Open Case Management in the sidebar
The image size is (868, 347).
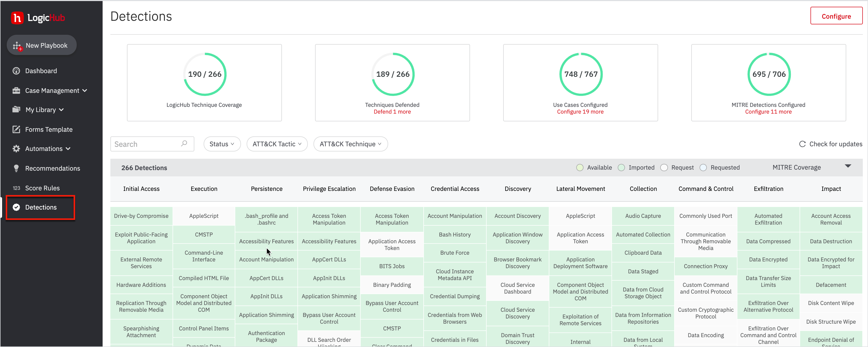52,90
